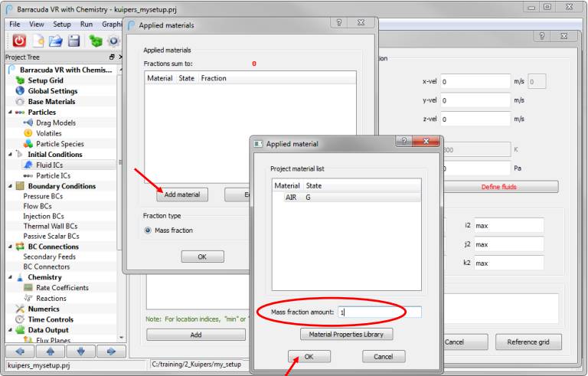Click the Pa pressure input field
The width and height of the screenshot is (588, 376).
477,168
